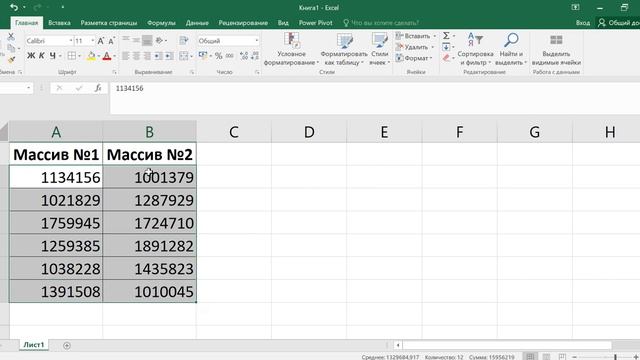This screenshot has width=640, height=360.
Task: Apply yellow fill color bucket
Action: (91, 56)
